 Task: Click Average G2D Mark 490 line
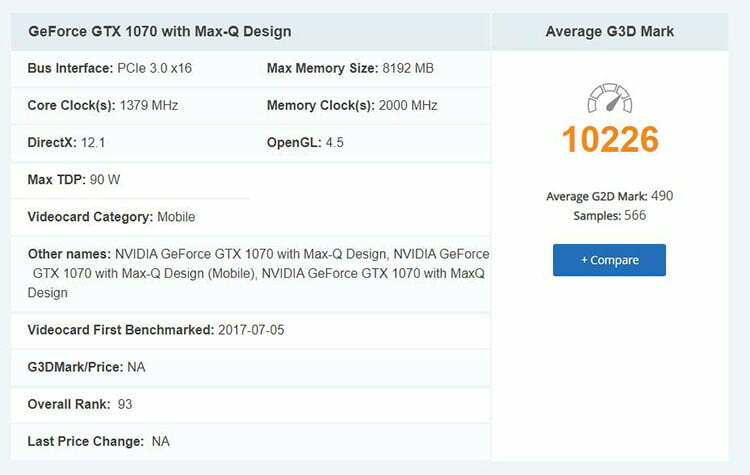pos(609,196)
